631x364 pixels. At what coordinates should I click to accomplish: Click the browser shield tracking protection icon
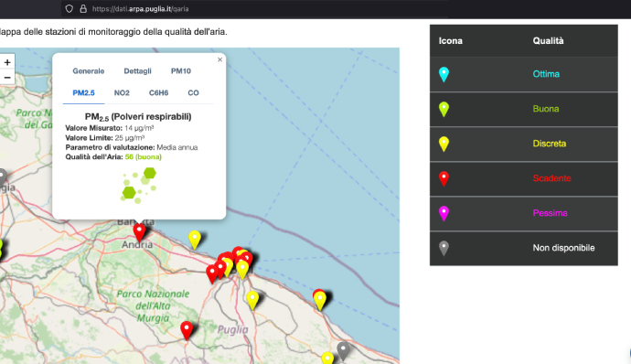point(70,8)
